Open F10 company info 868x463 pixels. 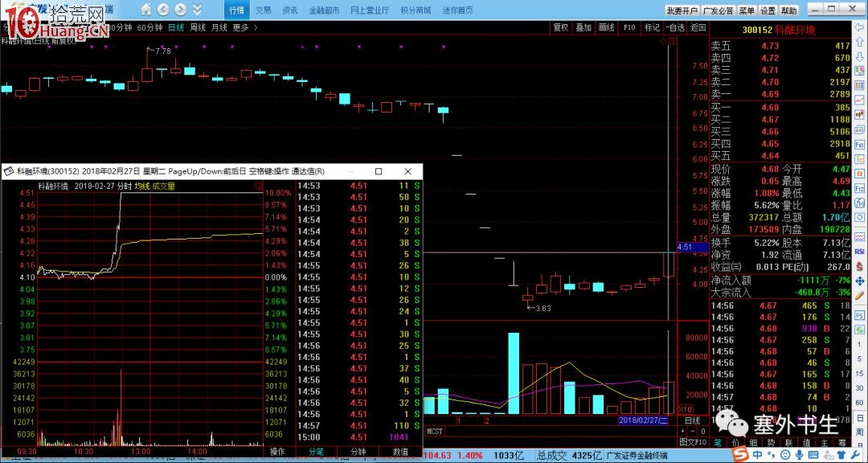(x=628, y=27)
